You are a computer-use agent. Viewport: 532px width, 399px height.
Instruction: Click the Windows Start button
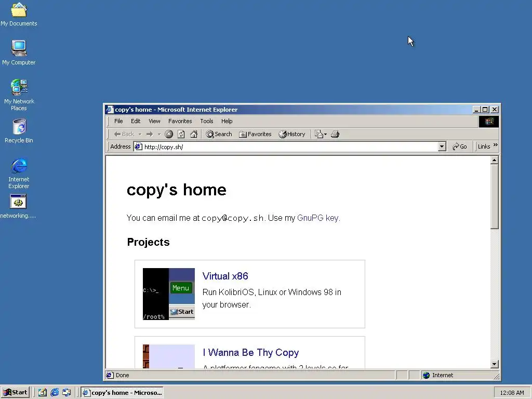point(15,392)
